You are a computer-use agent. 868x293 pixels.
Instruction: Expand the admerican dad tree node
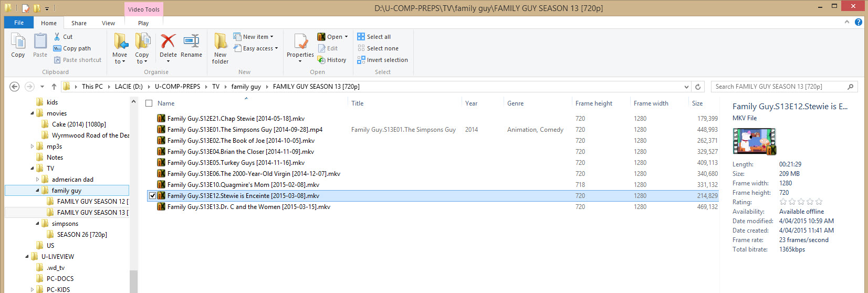click(37, 180)
